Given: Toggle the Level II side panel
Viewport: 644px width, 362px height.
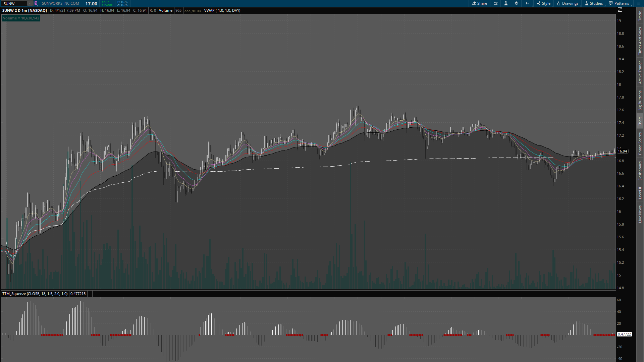Looking at the screenshot, I should [640, 193].
